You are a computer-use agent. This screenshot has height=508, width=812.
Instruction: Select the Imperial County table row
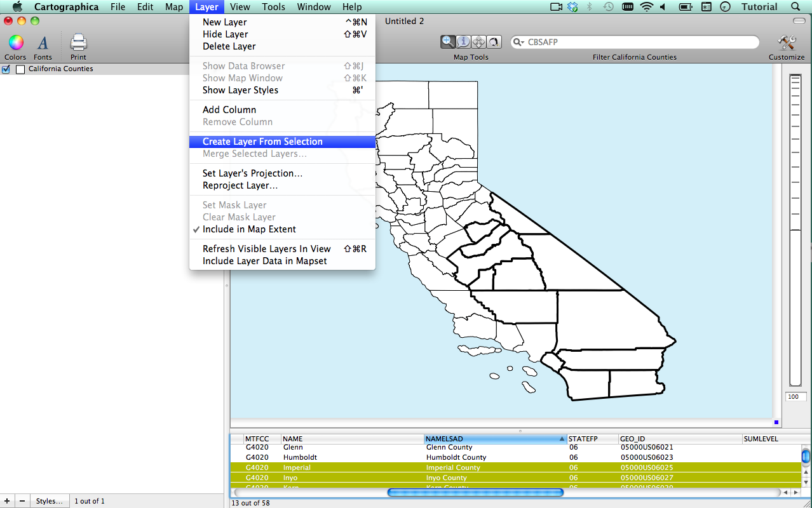coord(452,467)
